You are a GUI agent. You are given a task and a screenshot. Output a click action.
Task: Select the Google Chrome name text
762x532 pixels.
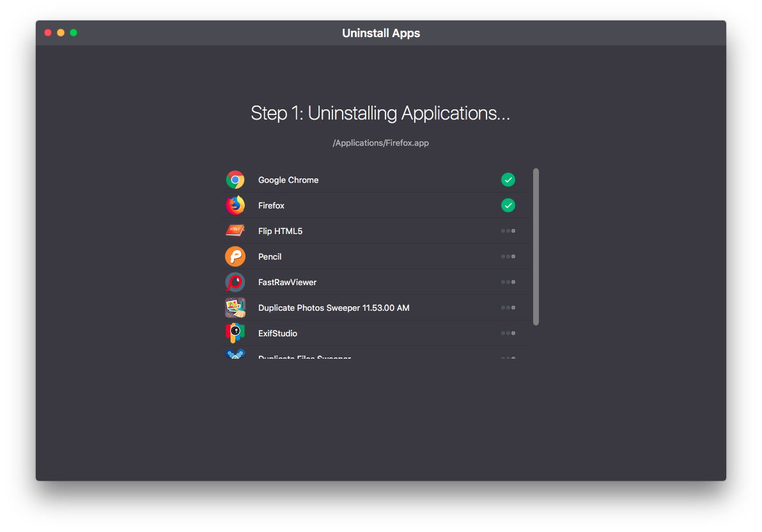point(288,180)
